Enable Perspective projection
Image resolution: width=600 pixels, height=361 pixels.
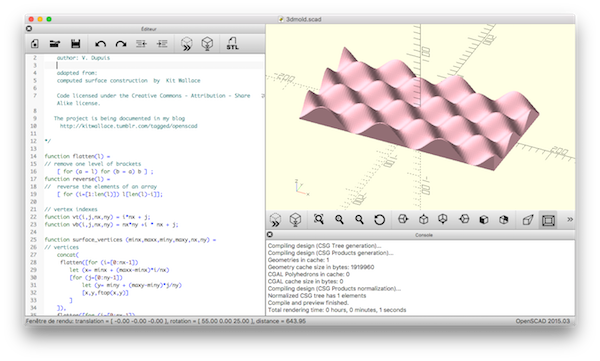[x=528, y=220]
